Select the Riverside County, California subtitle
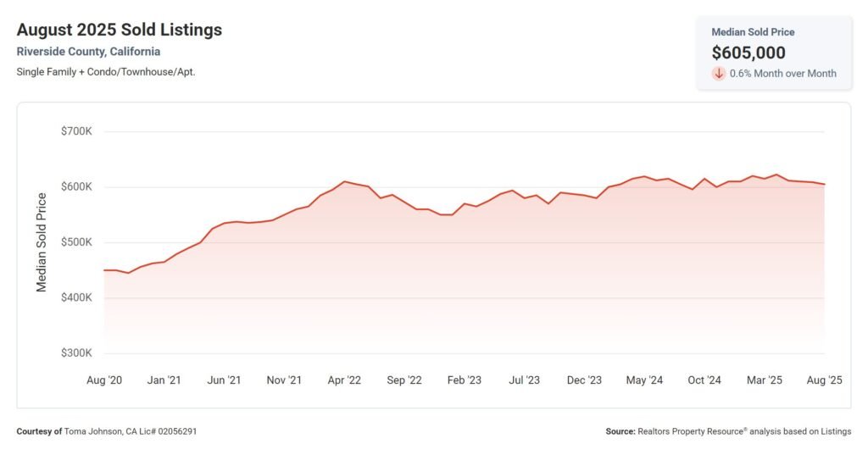The width and height of the screenshot is (868, 455). [88, 52]
